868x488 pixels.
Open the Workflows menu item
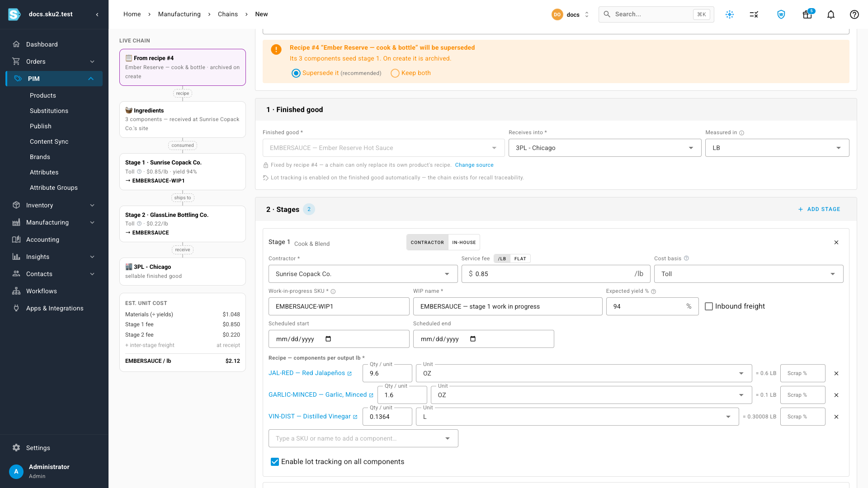pyautogui.click(x=54, y=291)
